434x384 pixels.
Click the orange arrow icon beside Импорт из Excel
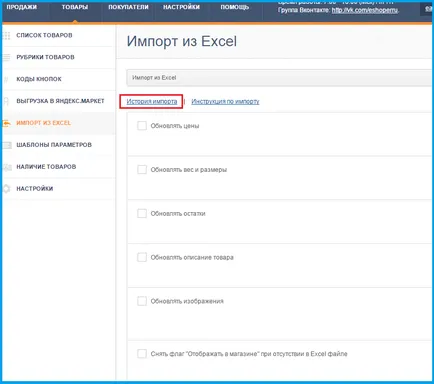[6, 123]
